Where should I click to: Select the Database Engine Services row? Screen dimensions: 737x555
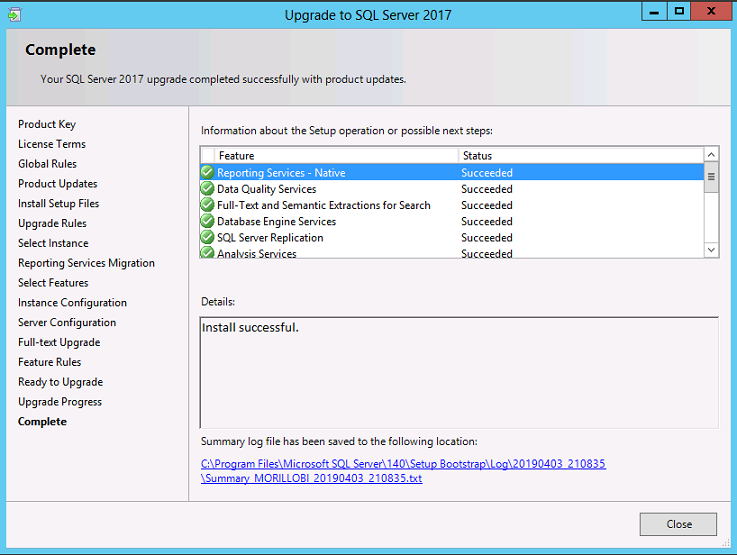pos(452,221)
